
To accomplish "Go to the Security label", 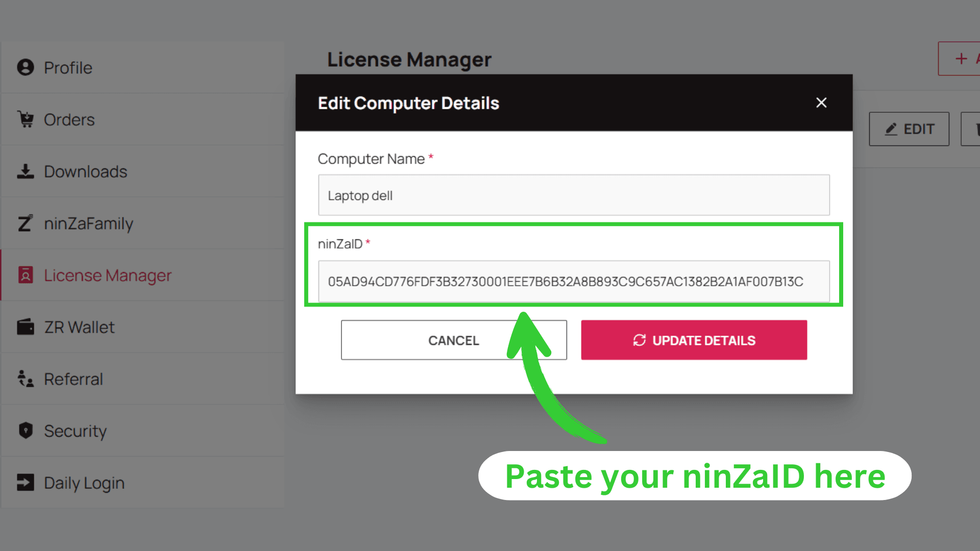I will [x=76, y=431].
